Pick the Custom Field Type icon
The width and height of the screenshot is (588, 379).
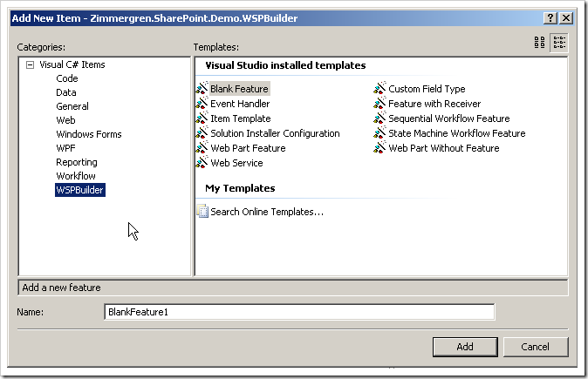point(380,89)
